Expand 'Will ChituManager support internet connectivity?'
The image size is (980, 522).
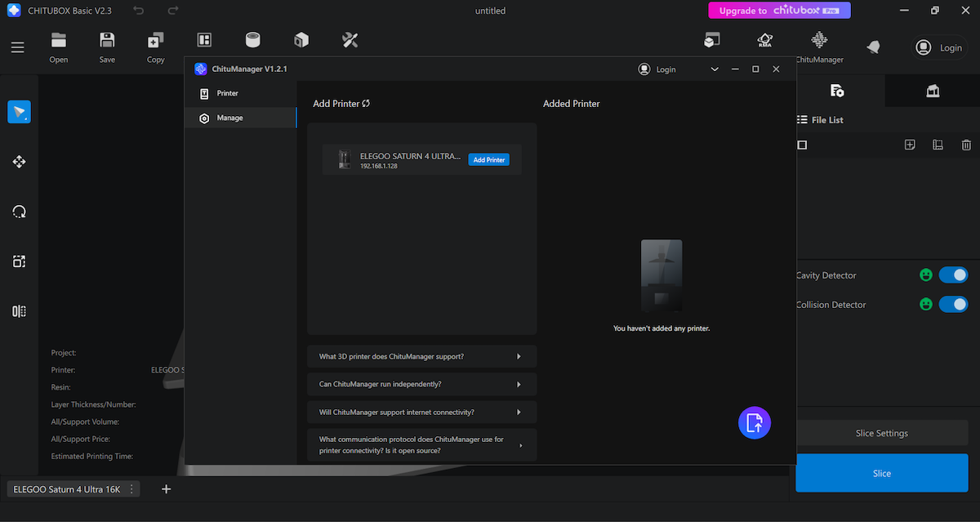pyautogui.click(x=422, y=412)
